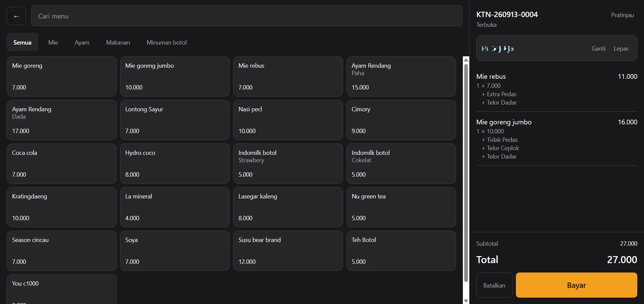Switch to the Mie category tab

click(53, 42)
